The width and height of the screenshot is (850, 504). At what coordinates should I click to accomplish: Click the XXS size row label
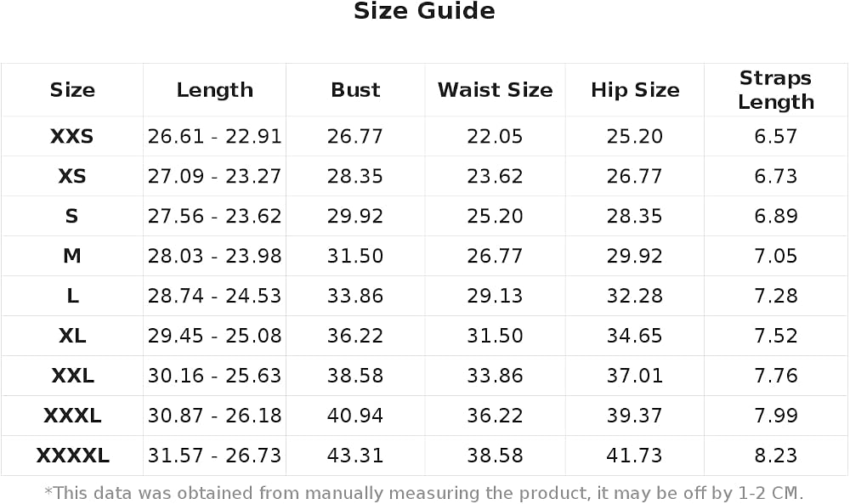72,136
